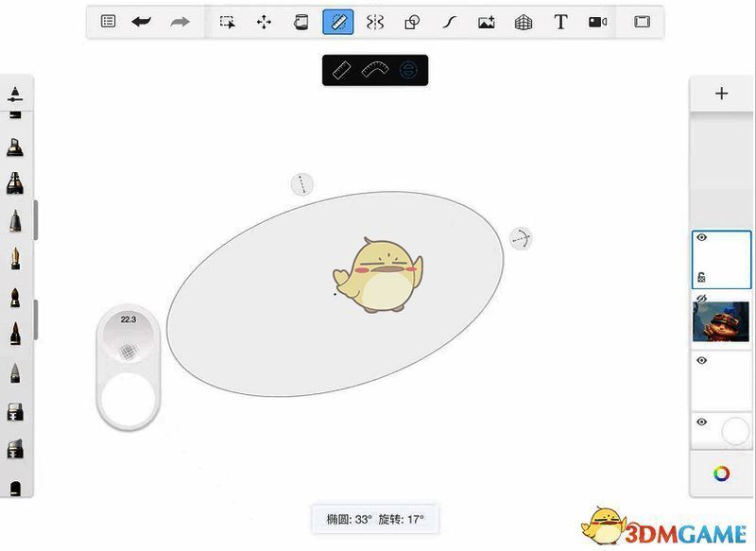Add a new layer with plus button
756x551 pixels.
point(722,94)
